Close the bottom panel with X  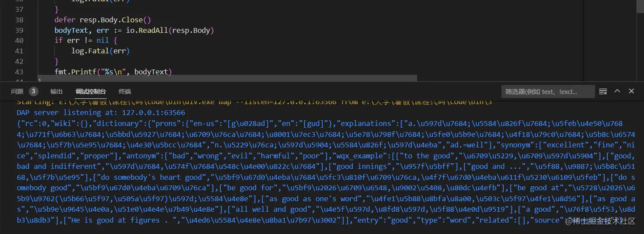[x=631, y=91]
